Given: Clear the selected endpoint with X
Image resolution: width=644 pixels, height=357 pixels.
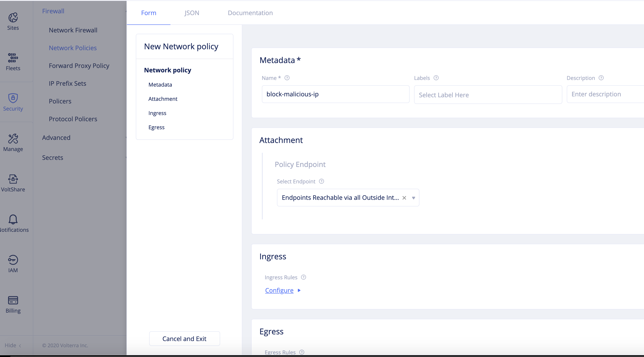Looking at the screenshot, I should pos(404,198).
